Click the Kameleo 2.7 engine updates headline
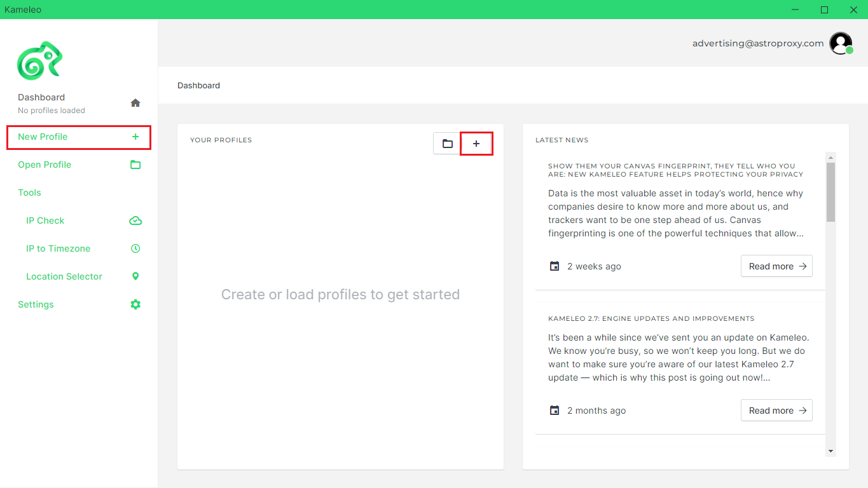This screenshot has width=868, height=488. click(x=651, y=318)
